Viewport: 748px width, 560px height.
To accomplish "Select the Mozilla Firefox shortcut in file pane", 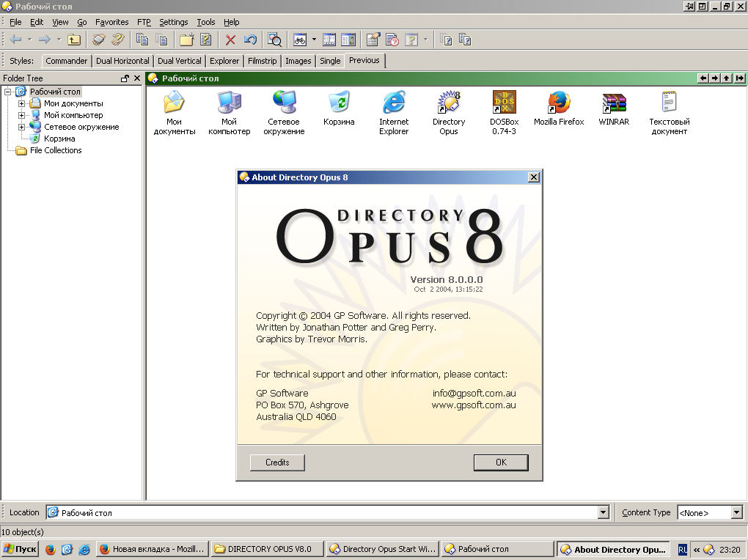I will point(559,108).
